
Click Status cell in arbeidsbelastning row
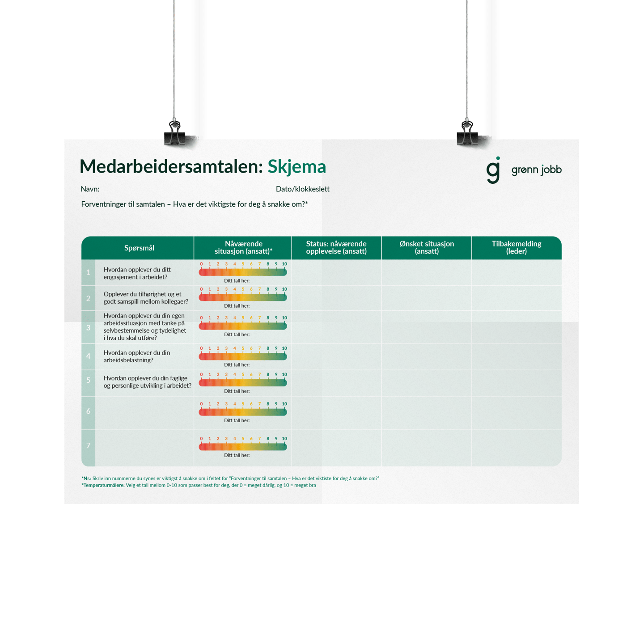pyautogui.click(x=336, y=356)
